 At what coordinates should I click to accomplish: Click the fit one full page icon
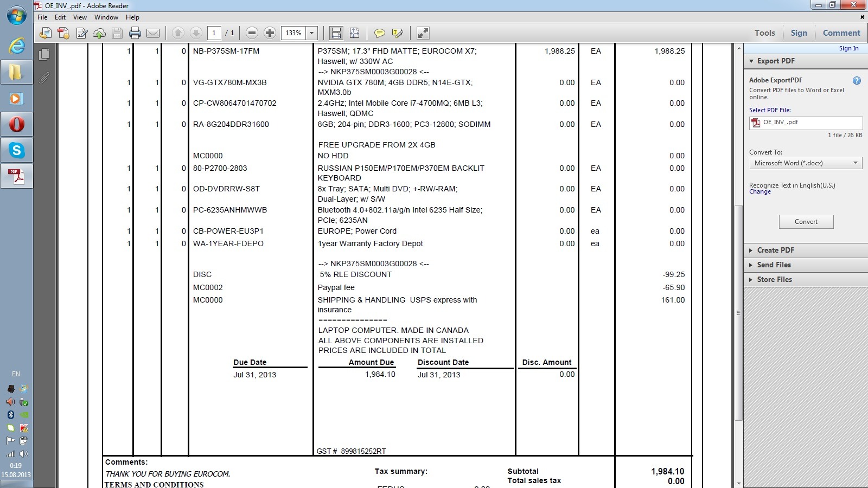coord(354,33)
